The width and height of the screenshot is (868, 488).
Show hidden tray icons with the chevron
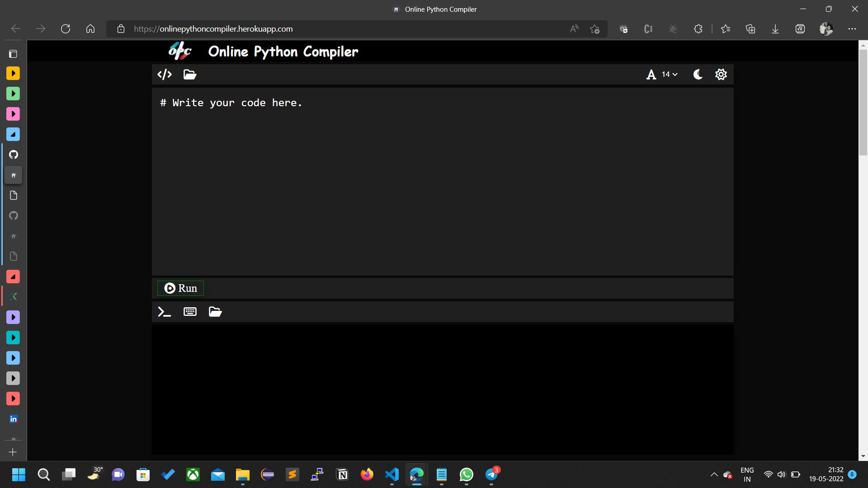click(714, 474)
